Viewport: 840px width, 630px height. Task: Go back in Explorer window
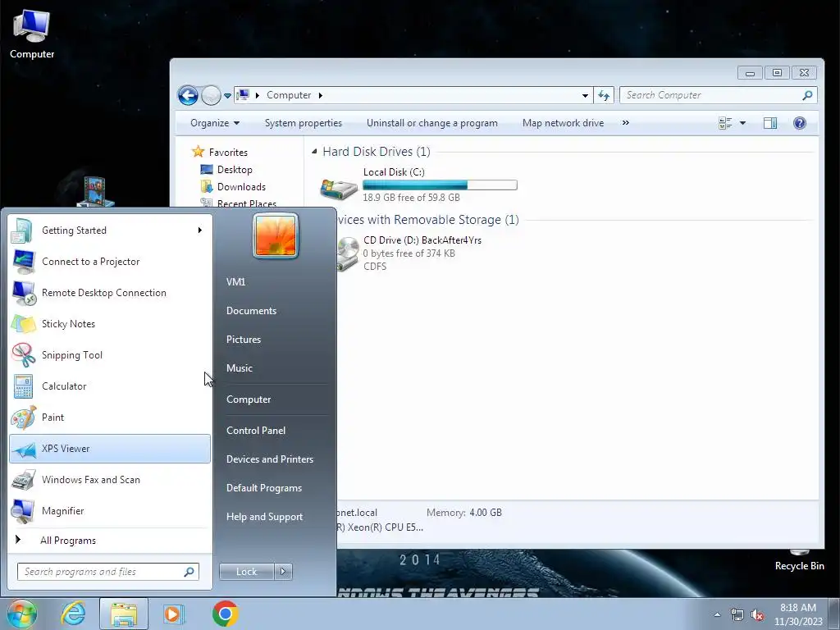pos(188,95)
